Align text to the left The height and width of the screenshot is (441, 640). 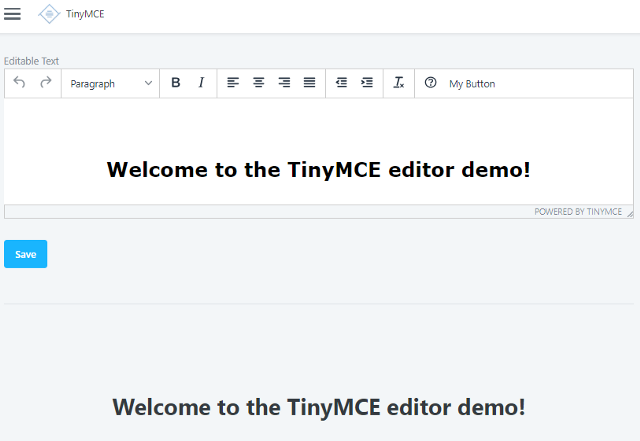pos(233,83)
